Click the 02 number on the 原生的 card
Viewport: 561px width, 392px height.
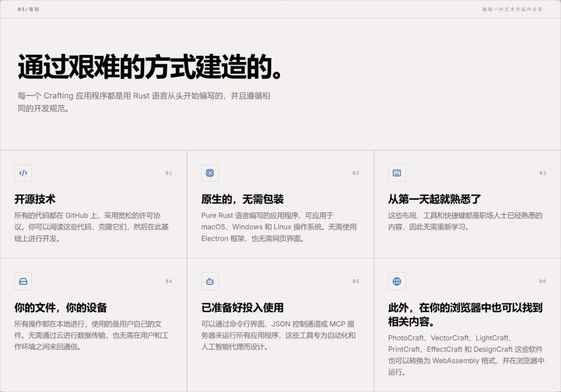[x=356, y=173]
